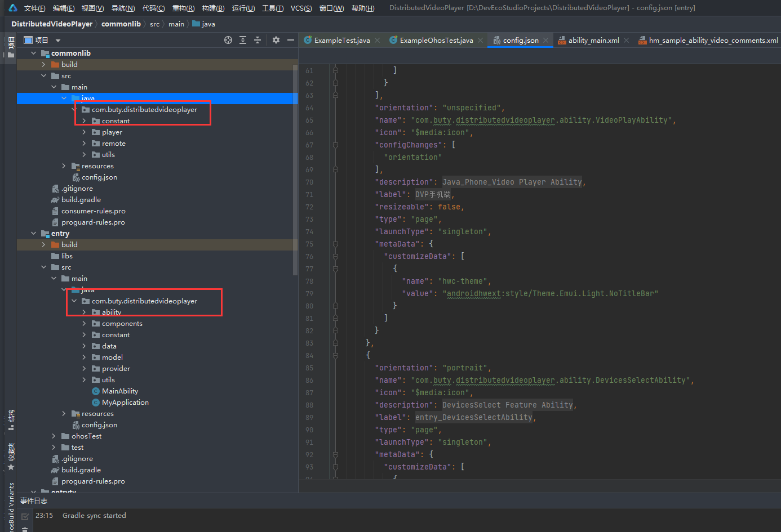Open the 收藏夹 favorites tool window
The width and height of the screenshot is (781, 532).
[11, 457]
